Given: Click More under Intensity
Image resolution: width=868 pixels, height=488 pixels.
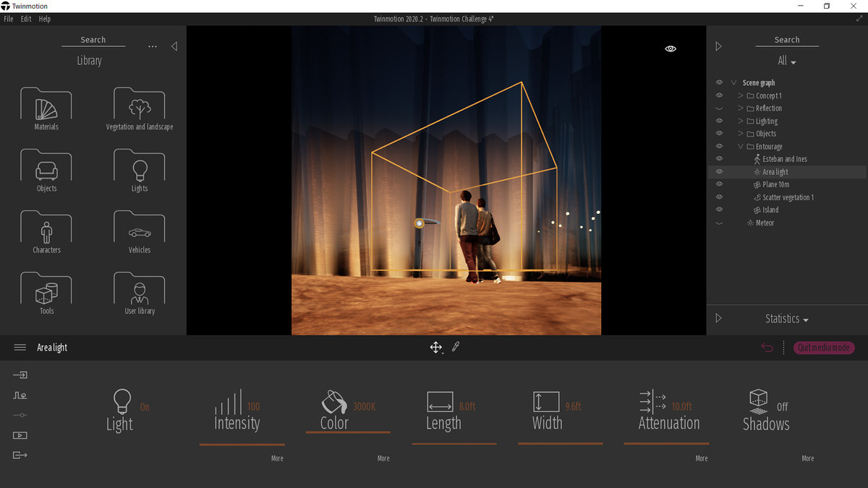Looking at the screenshot, I should pyautogui.click(x=277, y=458).
